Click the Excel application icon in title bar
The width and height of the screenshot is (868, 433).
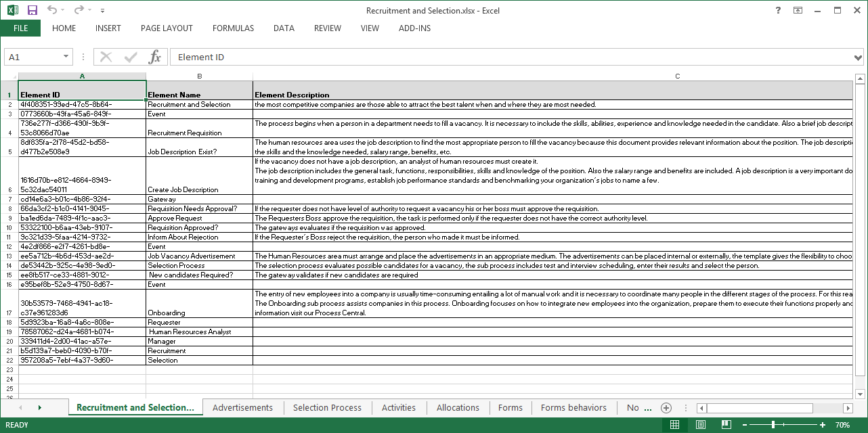point(12,10)
